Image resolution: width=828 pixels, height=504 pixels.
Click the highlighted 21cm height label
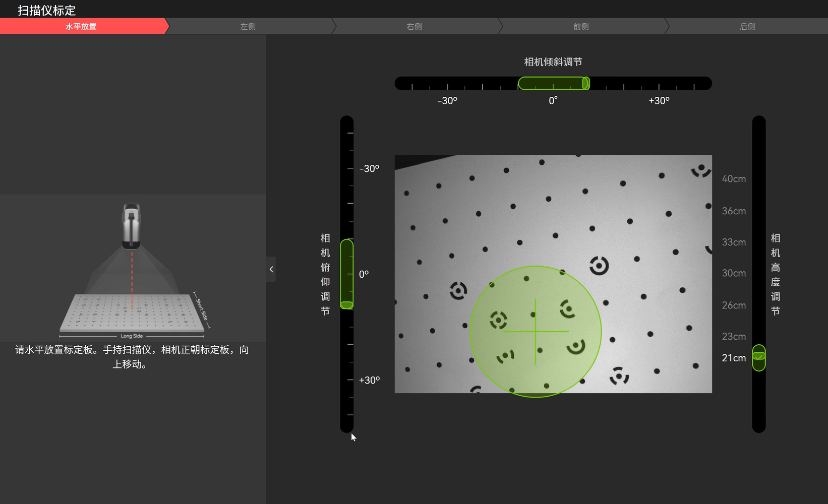tap(733, 358)
